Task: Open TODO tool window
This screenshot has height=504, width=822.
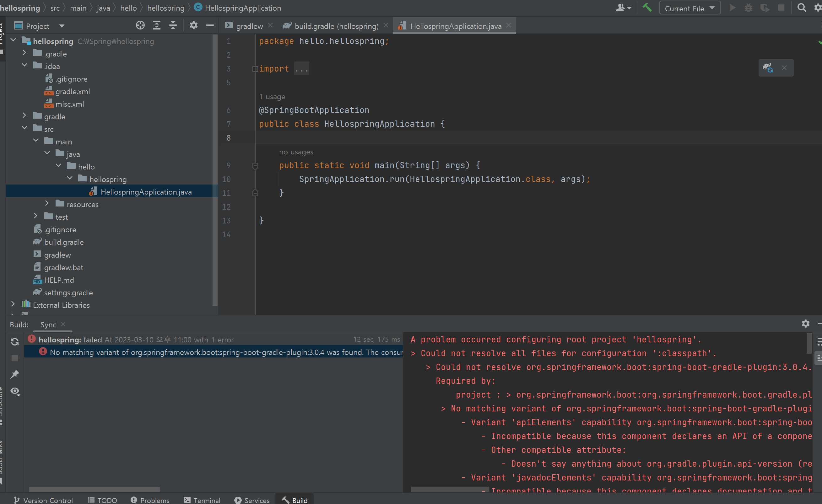Action: [x=102, y=500]
